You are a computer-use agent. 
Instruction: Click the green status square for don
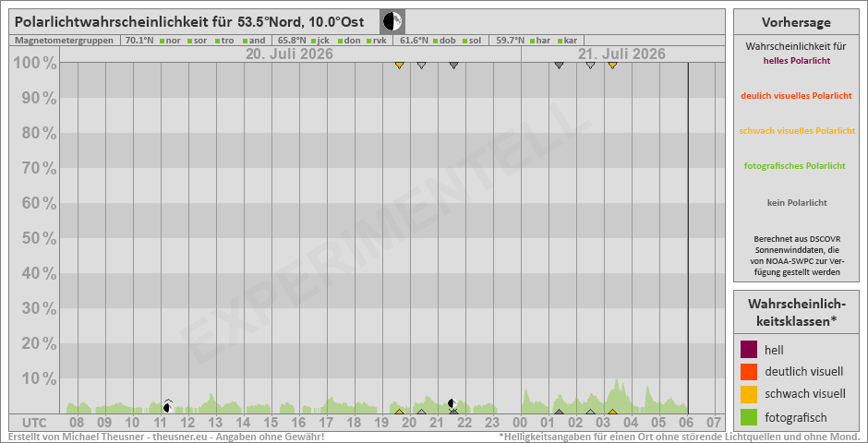pyautogui.click(x=340, y=41)
